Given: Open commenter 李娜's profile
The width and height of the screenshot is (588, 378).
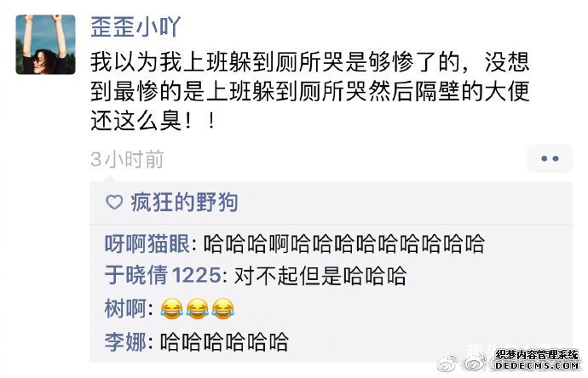Looking at the screenshot, I should [125, 341].
